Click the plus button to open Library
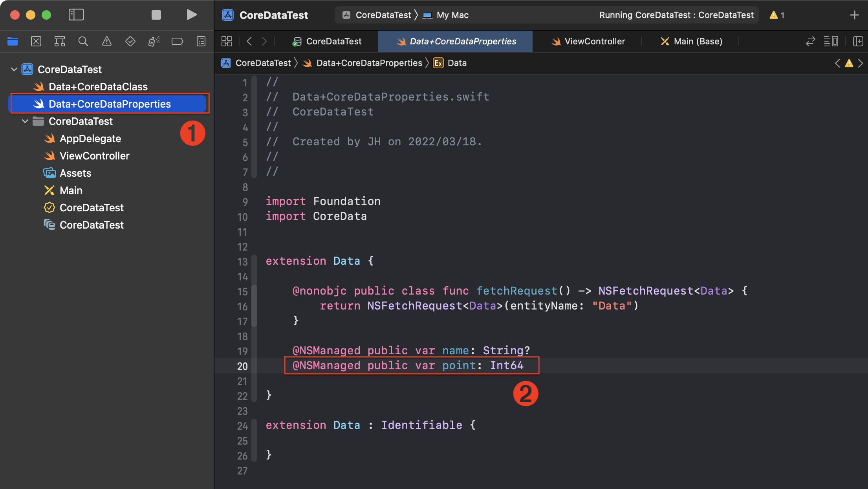868x489 pixels. (x=854, y=15)
